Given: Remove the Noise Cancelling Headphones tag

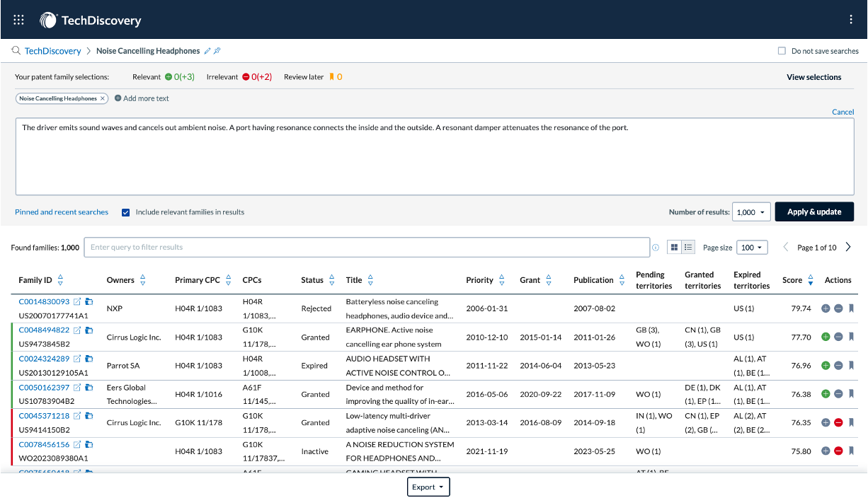Looking at the screenshot, I should [103, 98].
